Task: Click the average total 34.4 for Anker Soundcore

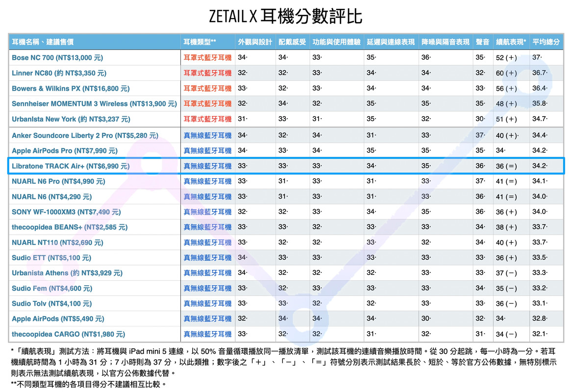Action: point(539,135)
